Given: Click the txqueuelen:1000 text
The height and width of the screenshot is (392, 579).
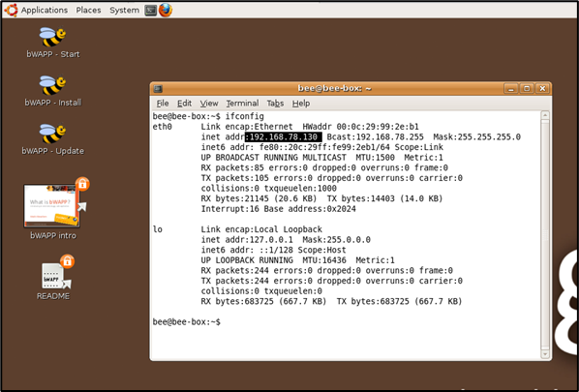Looking at the screenshot, I should (x=300, y=188).
